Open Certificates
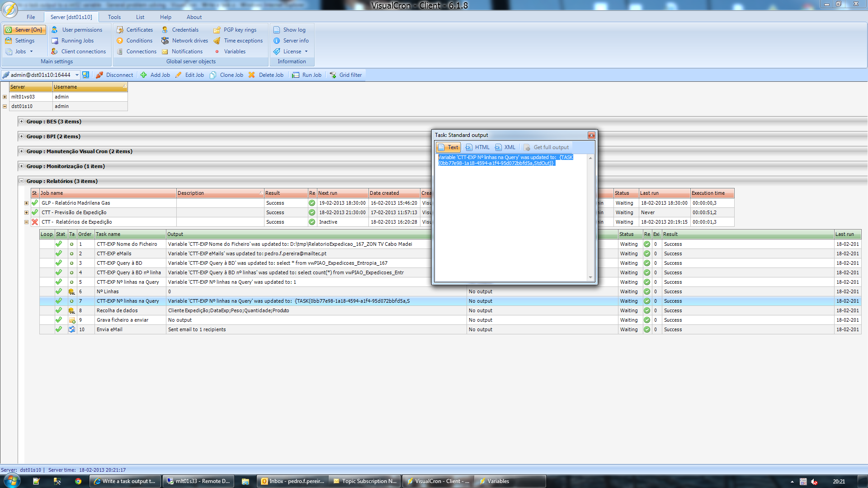This screenshot has height=488, width=868. (x=135, y=30)
